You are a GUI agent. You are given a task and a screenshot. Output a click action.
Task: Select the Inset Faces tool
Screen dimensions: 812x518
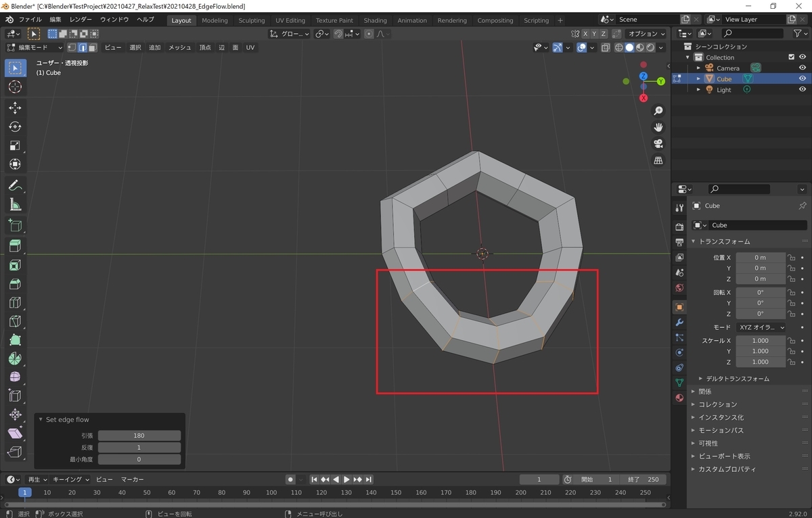click(x=15, y=265)
